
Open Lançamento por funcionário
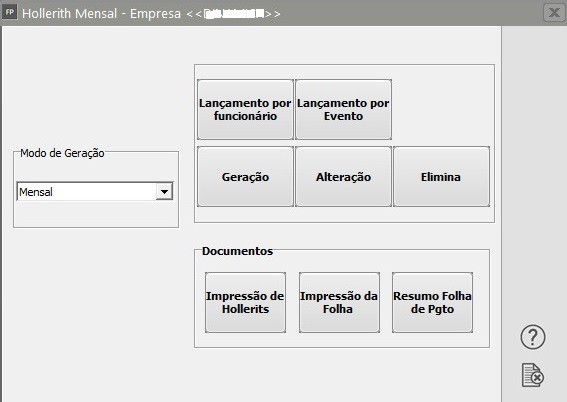245,110
